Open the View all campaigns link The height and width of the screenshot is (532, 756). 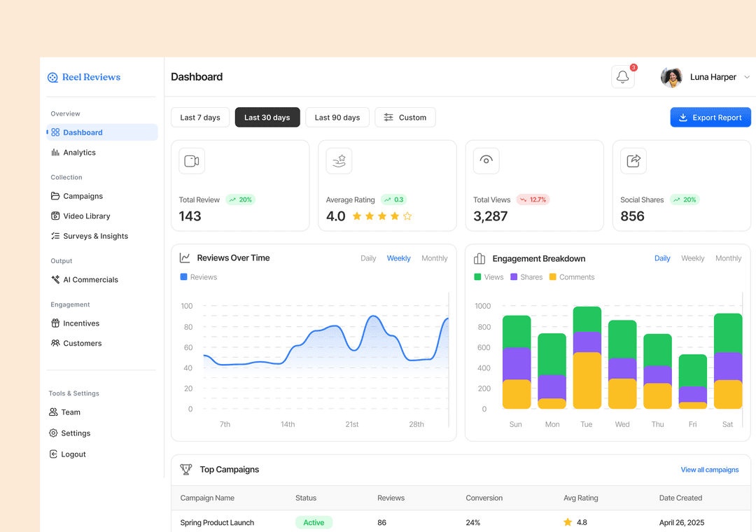tap(709, 469)
